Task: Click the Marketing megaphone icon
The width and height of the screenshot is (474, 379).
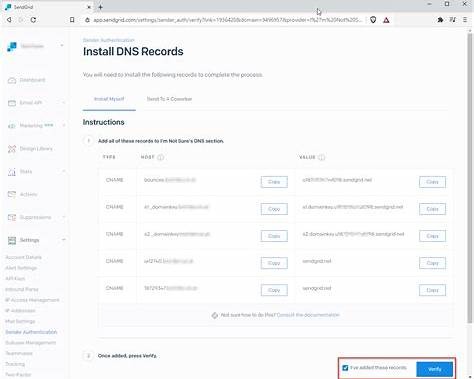Action: [12, 126]
